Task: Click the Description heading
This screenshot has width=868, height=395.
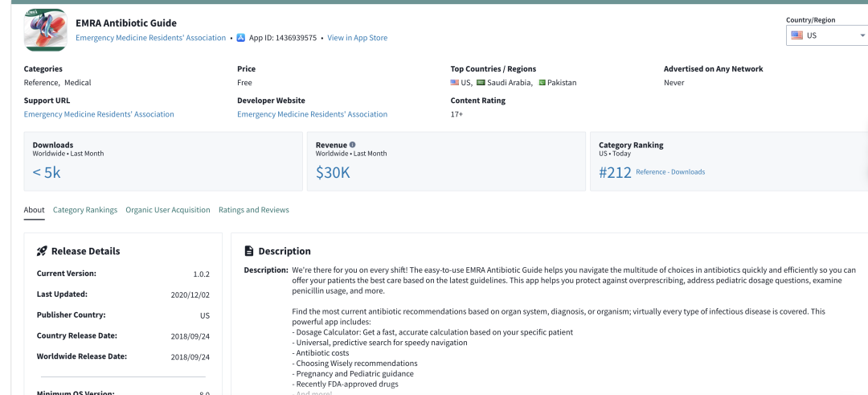Action: click(285, 251)
